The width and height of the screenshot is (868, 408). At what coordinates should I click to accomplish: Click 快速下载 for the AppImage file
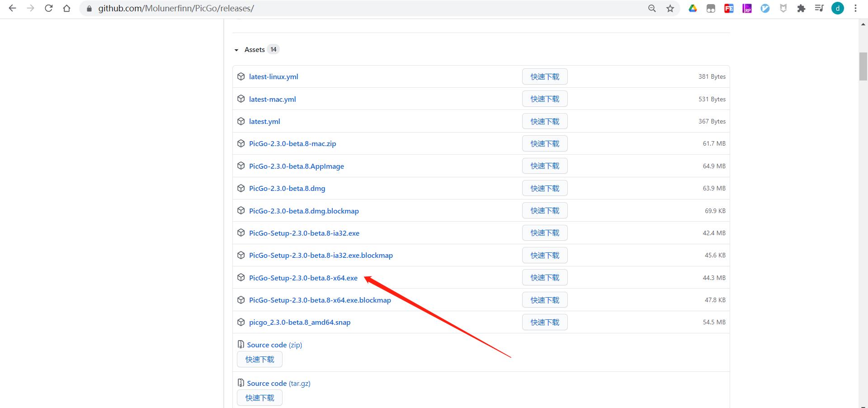[545, 166]
